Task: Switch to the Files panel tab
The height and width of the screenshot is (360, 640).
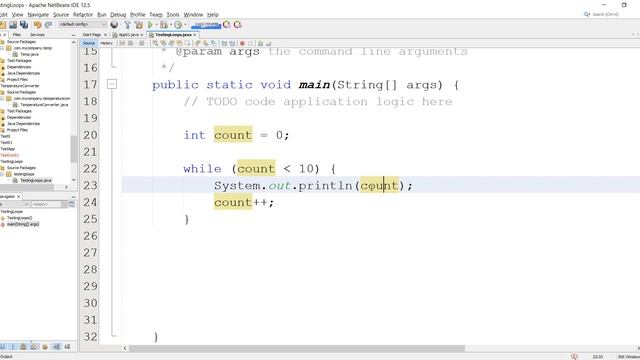Action: click(17, 35)
